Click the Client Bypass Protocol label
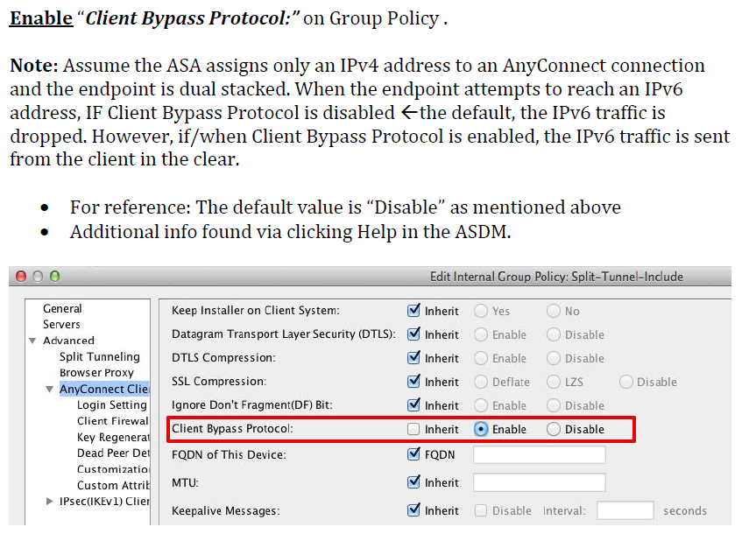The height and width of the screenshot is (541, 756). click(232, 429)
